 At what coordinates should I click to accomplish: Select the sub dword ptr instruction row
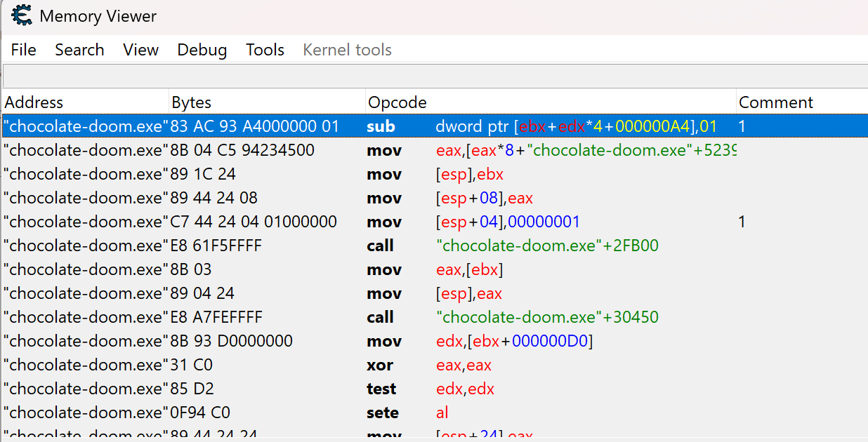435,126
